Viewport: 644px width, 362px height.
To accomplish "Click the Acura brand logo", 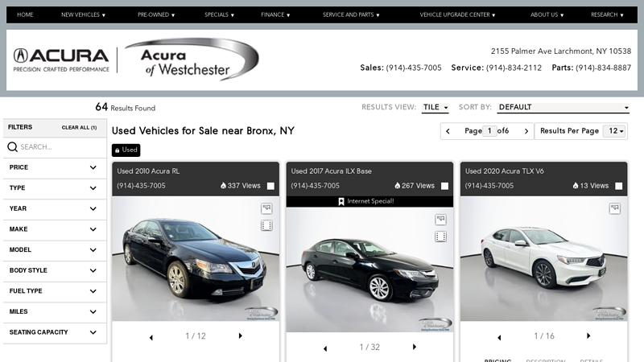I will (61, 60).
